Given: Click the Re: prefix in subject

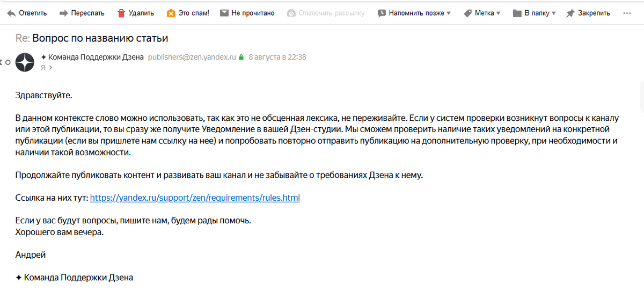Looking at the screenshot, I should (23, 38).
